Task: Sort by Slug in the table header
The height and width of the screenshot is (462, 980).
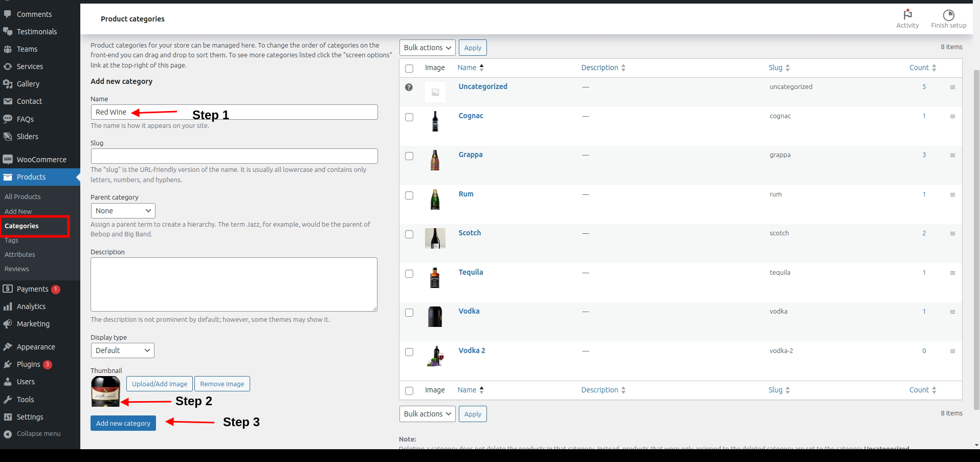Action: [779, 68]
